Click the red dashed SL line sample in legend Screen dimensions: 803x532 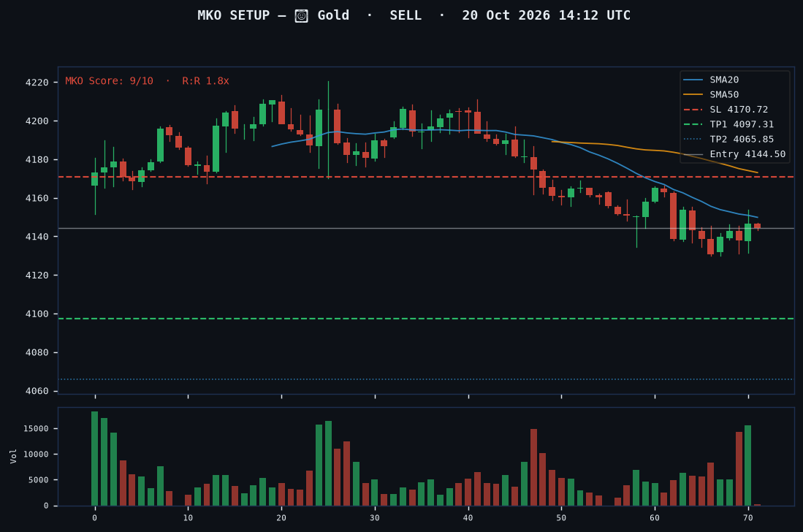[x=693, y=110]
